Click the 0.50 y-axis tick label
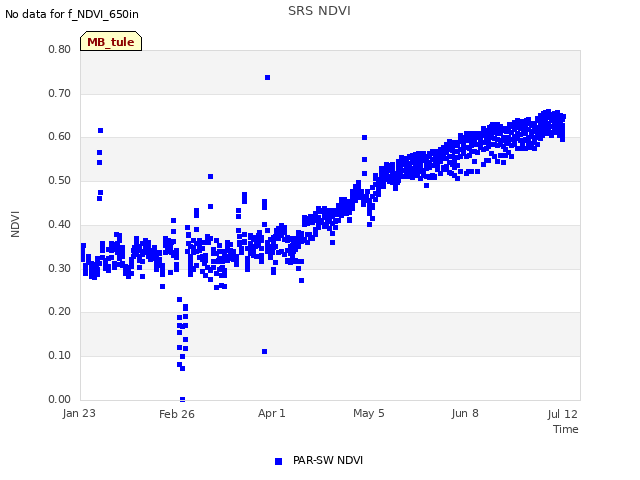Image resolution: width=640 pixels, height=480 pixels. tap(59, 180)
